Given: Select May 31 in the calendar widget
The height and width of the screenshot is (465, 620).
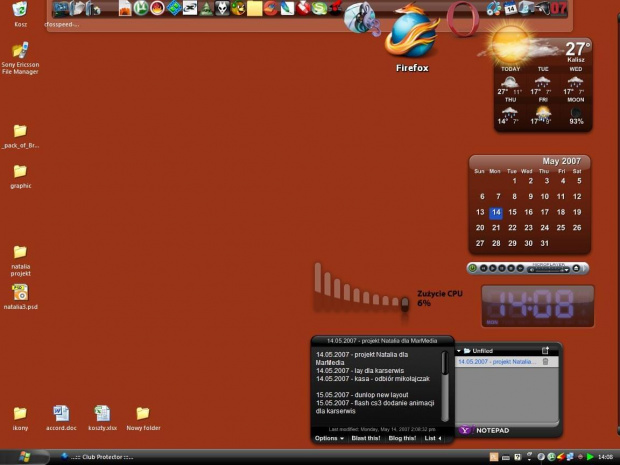Looking at the screenshot, I should pos(544,243).
